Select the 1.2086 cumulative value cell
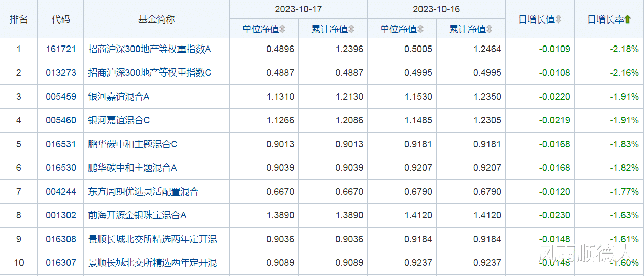644x276 pixels. 333,121
